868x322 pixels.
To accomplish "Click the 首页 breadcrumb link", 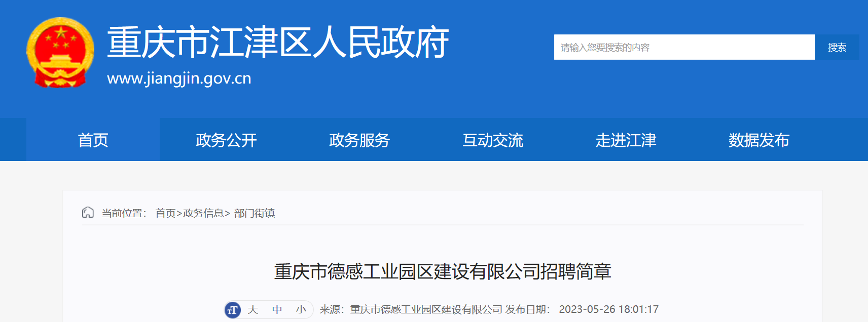I will coord(165,213).
